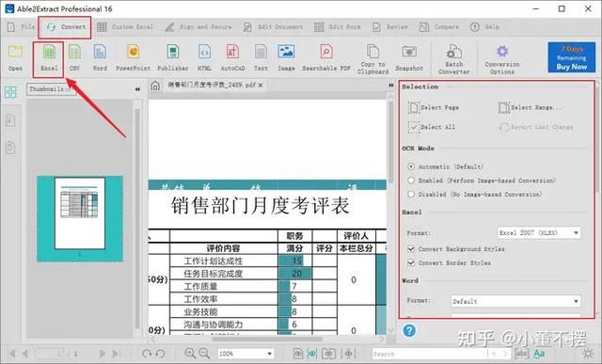
Task: Open the Batch Converter
Action: click(453, 58)
